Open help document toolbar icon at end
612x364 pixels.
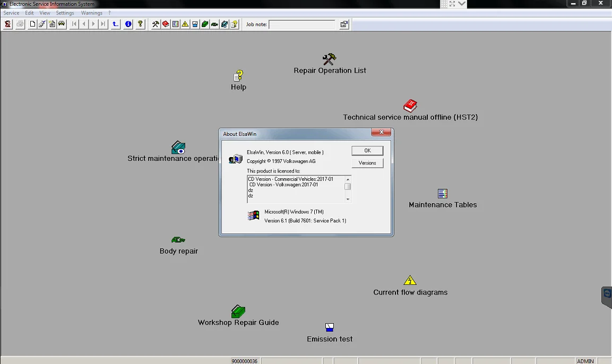(234, 24)
